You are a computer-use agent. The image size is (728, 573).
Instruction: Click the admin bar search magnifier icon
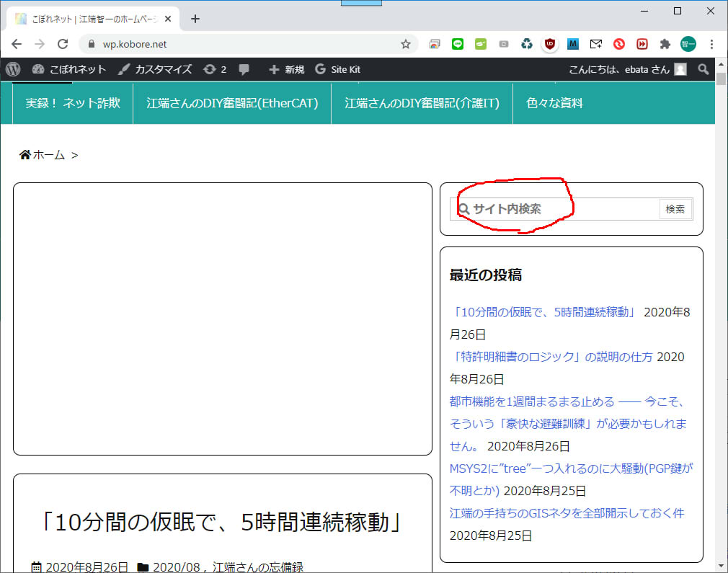pyautogui.click(x=703, y=69)
